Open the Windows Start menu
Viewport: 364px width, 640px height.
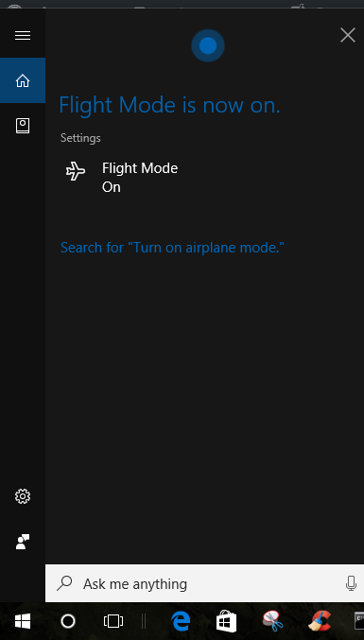[x=23, y=621]
